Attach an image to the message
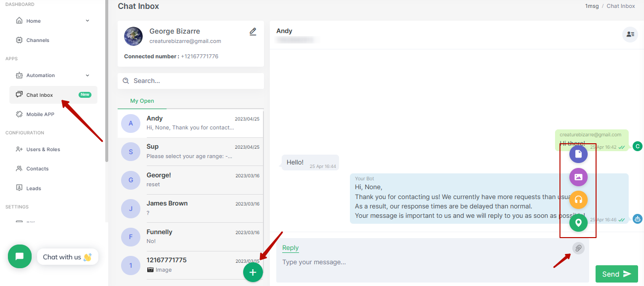644x286 pixels. coord(578,177)
